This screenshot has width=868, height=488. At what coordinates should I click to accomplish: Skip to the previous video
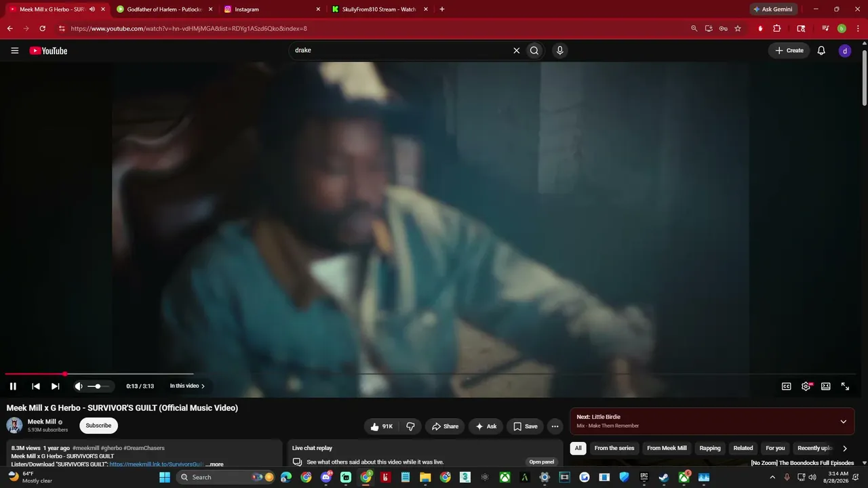pos(36,386)
